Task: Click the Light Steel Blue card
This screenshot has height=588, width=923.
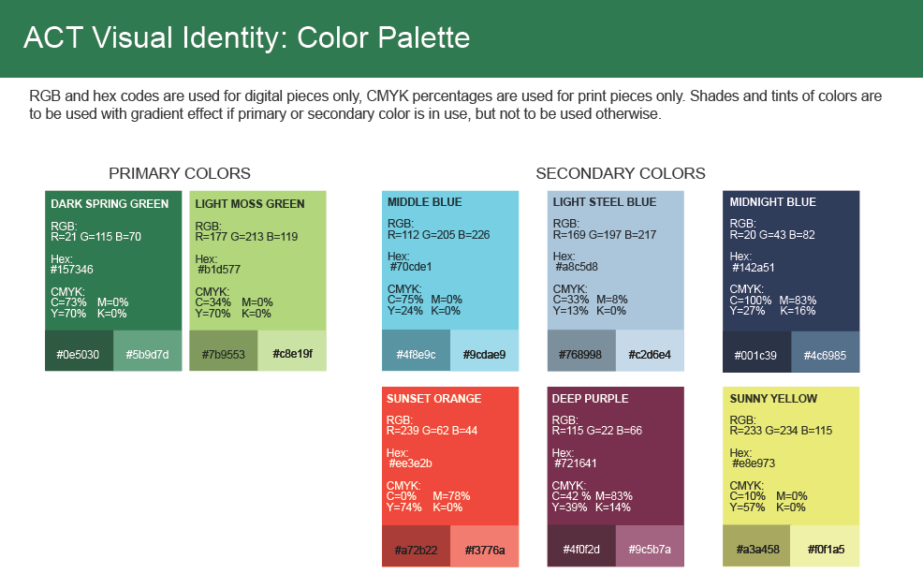Action: [616, 259]
